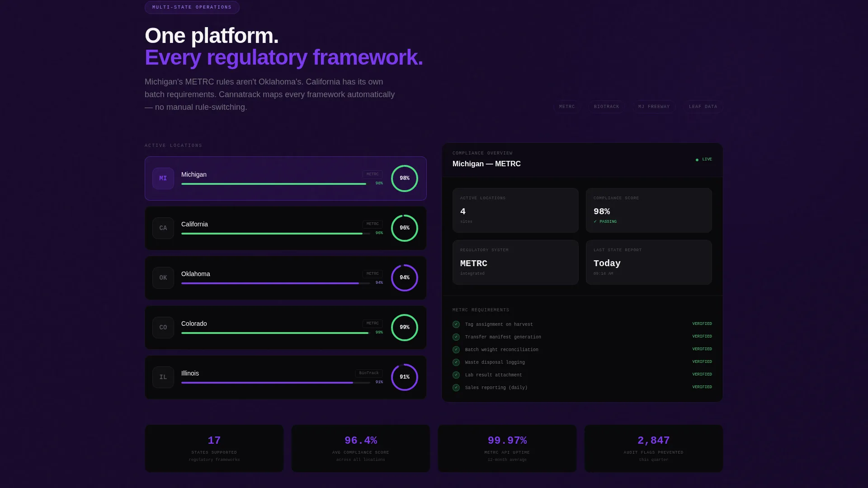The image size is (868, 488).
Task: Click Michigan's green compliance progress bar
Action: [x=276, y=184]
